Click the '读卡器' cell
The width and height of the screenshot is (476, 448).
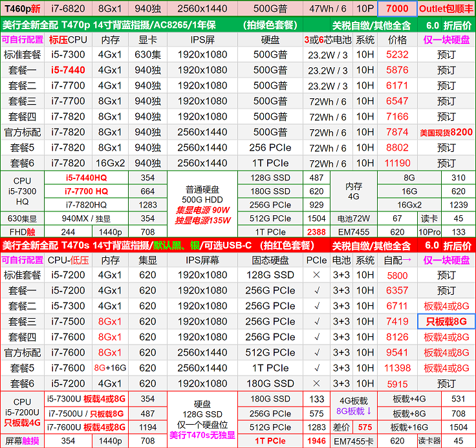tap(429, 441)
